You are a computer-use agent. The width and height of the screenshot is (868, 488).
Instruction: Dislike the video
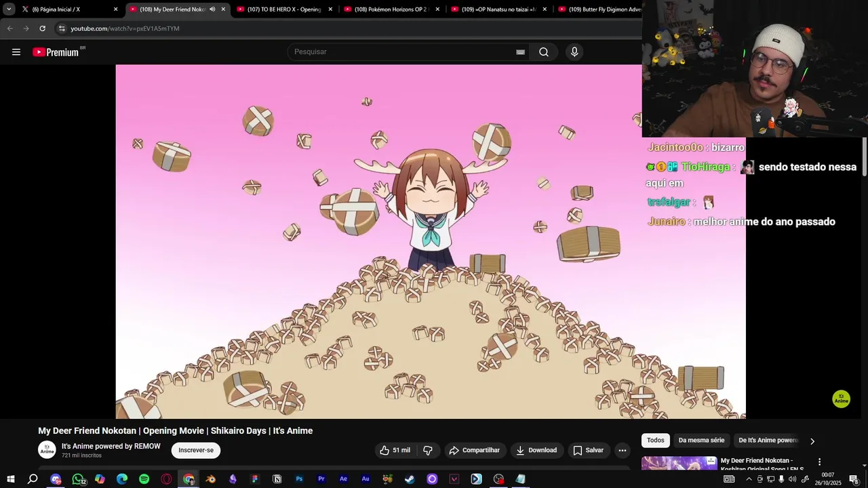[428, 450]
